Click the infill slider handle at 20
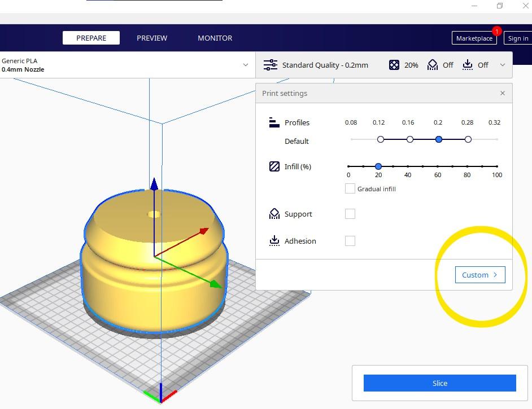The width and height of the screenshot is (532, 409). (x=378, y=166)
